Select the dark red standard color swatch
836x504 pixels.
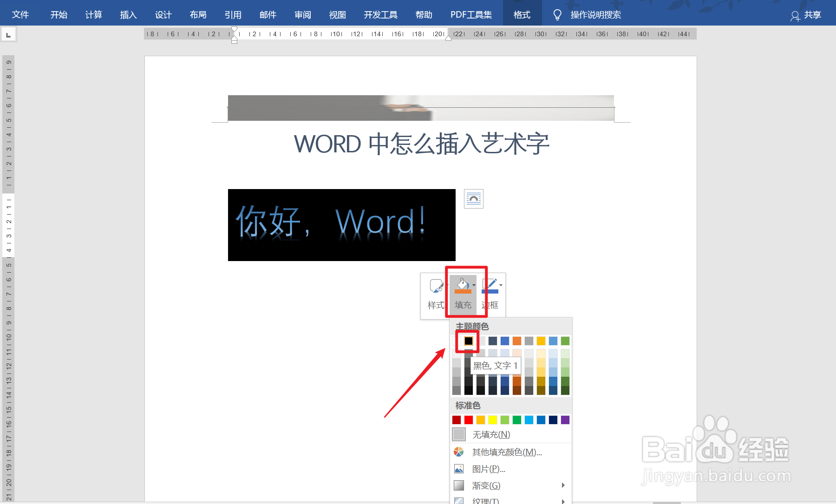click(456, 419)
